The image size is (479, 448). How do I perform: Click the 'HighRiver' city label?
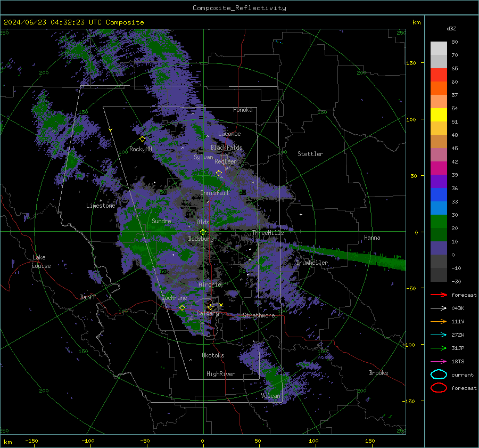click(221, 374)
